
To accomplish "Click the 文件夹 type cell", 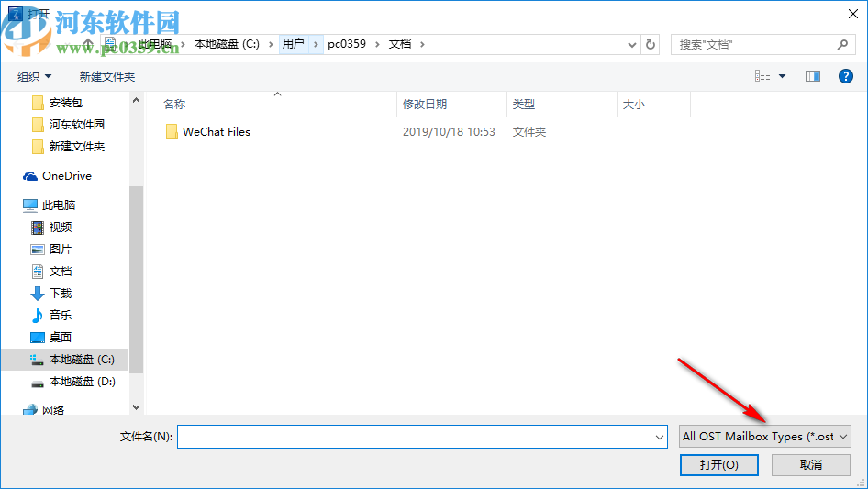I will (x=529, y=132).
